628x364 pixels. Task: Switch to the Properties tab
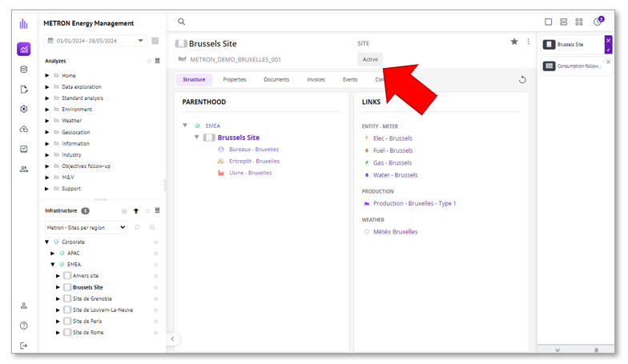(235, 80)
